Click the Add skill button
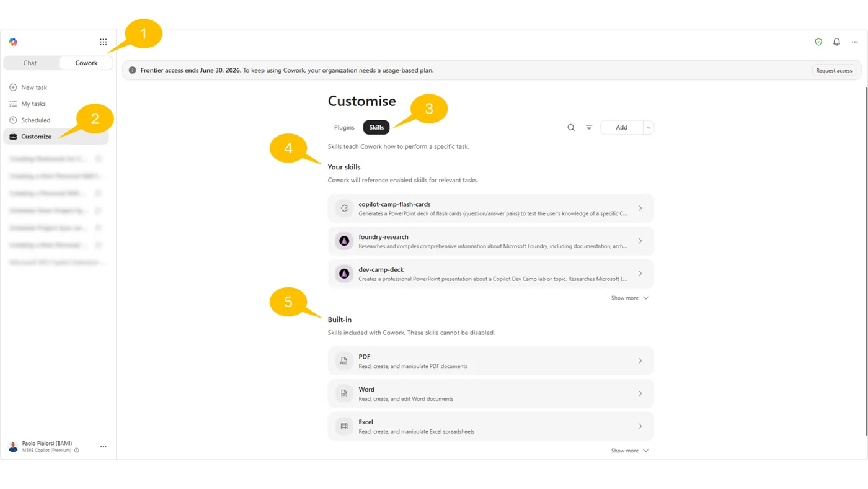Image resolution: width=868 pixels, height=489 pixels. pos(622,127)
